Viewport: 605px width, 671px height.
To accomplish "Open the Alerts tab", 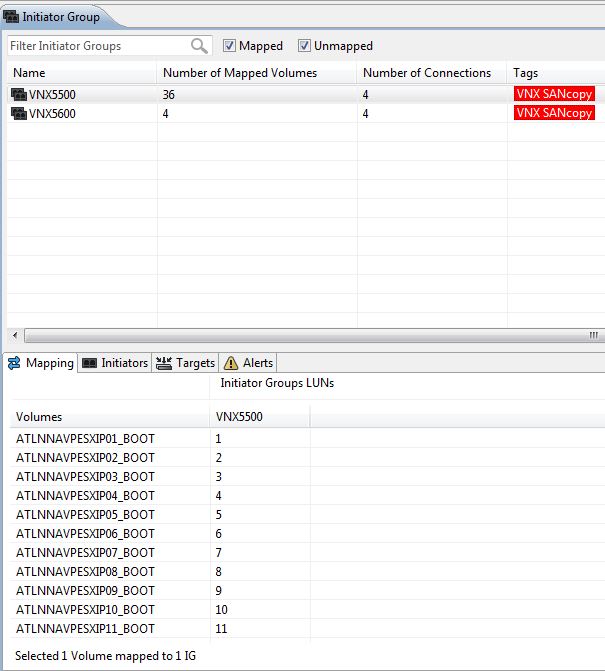I will [x=248, y=363].
